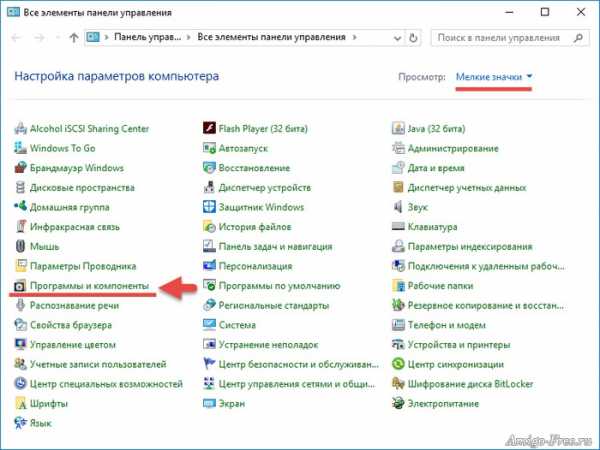Open Шрифты link

[x=49, y=403]
